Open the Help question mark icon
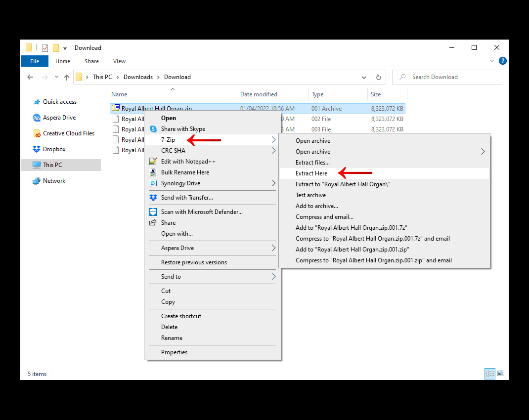The image size is (529, 420). pos(502,61)
